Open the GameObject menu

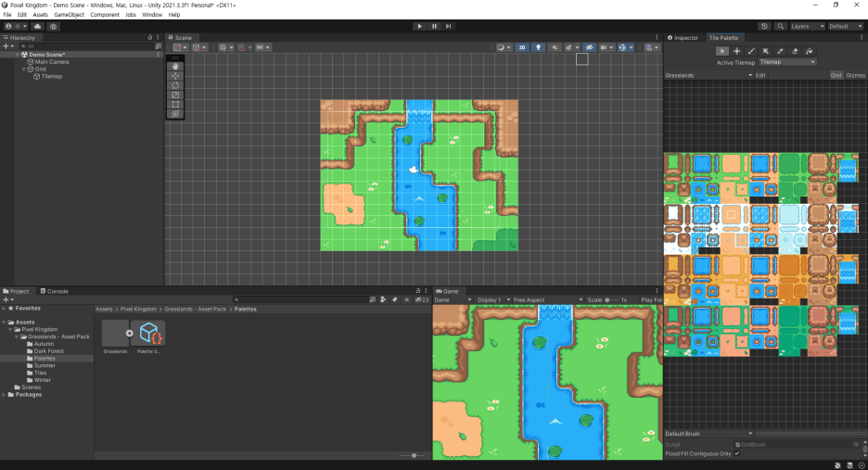[70, 15]
